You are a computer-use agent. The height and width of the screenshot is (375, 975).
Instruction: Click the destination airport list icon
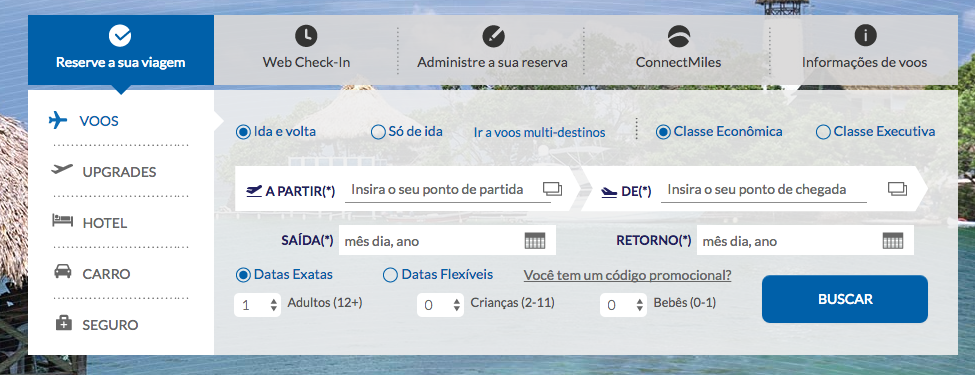[898, 188]
